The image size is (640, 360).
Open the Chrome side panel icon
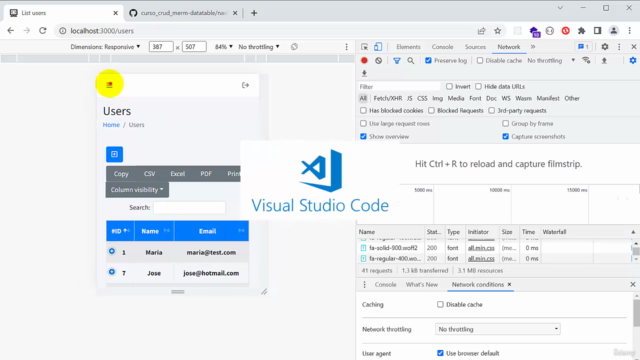(598, 31)
